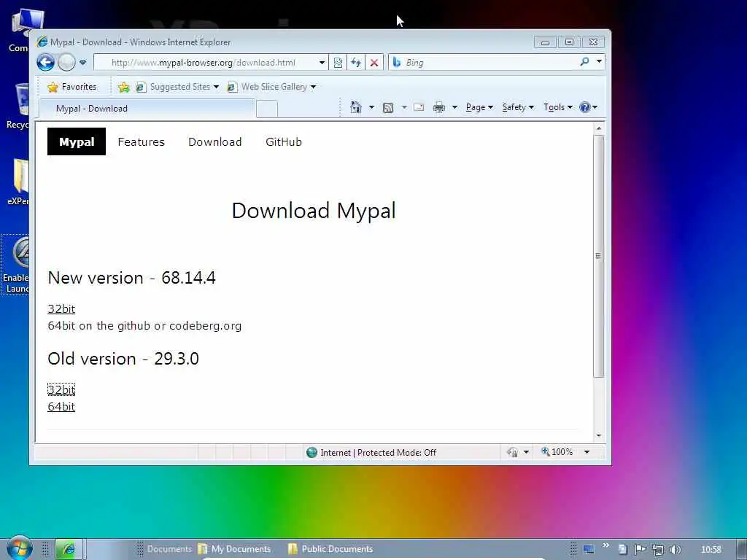
Task: Click the page vertical scrollbar thumb
Action: coord(599,256)
